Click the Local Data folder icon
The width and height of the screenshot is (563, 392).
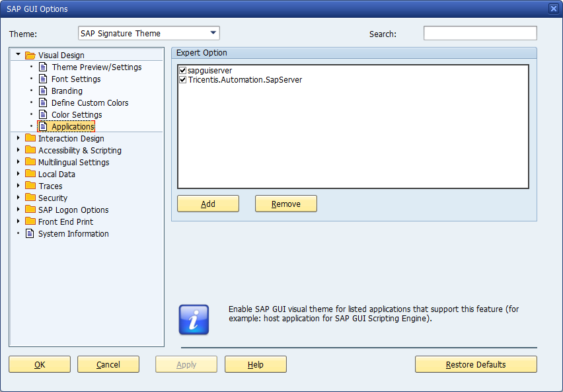pyautogui.click(x=30, y=174)
